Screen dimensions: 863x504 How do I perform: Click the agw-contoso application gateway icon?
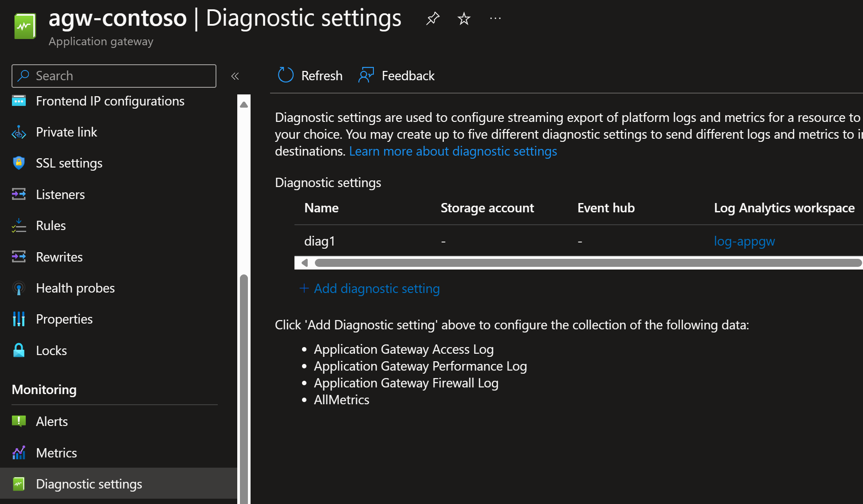coord(25,26)
